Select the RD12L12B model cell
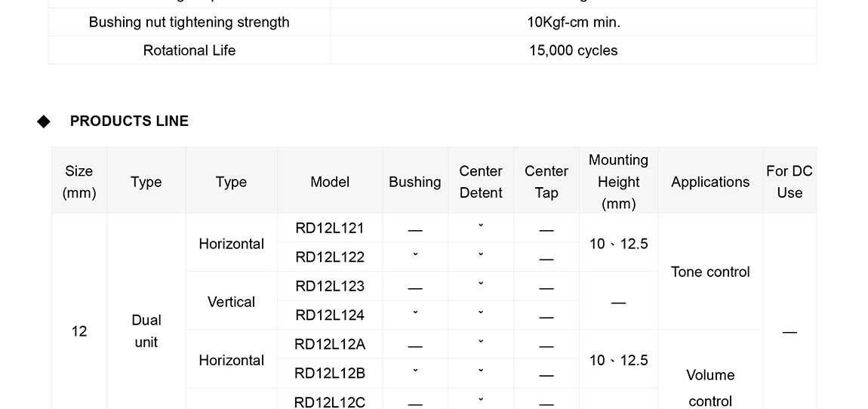Viewport: 868px width, 409px height. 330,373
